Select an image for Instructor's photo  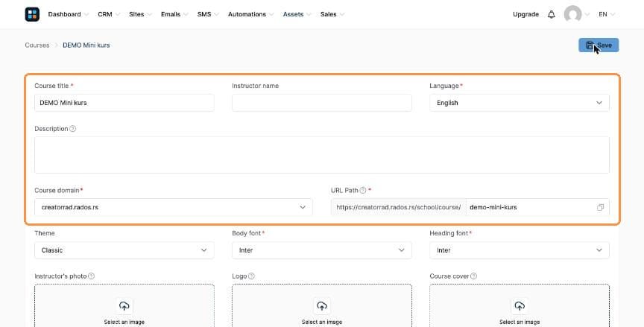[x=124, y=322]
